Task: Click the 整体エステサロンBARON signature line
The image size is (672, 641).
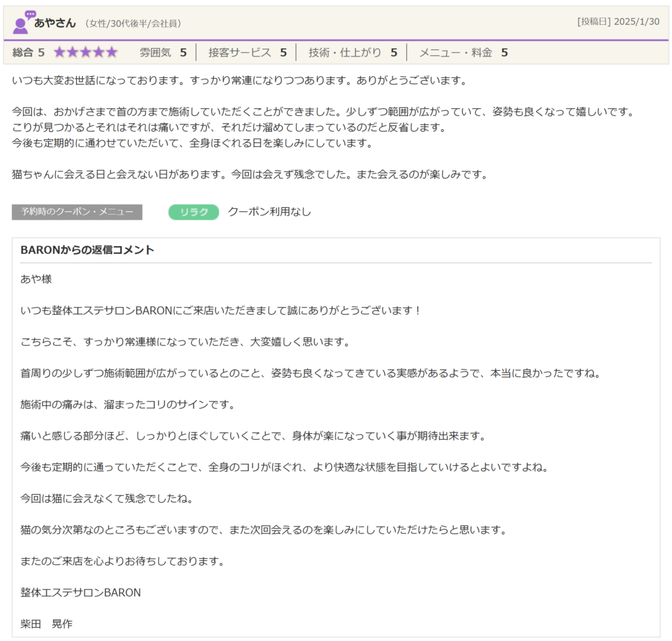Action: coord(81,592)
